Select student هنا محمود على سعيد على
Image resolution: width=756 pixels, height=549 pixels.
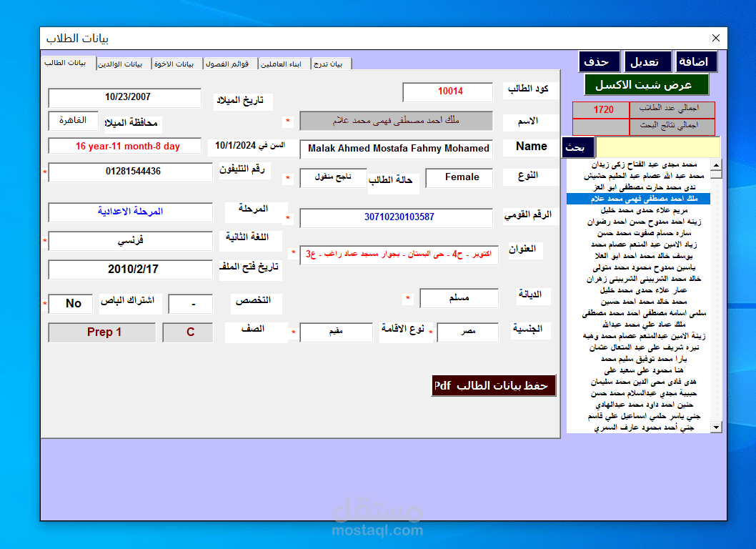tap(638, 370)
